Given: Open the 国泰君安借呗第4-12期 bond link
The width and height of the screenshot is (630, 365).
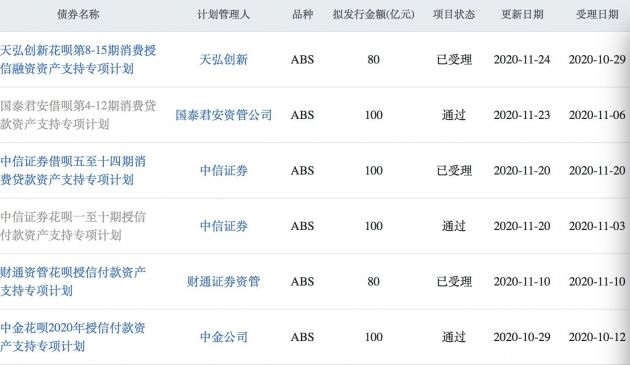Looking at the screenshot, I should [78, 115].
